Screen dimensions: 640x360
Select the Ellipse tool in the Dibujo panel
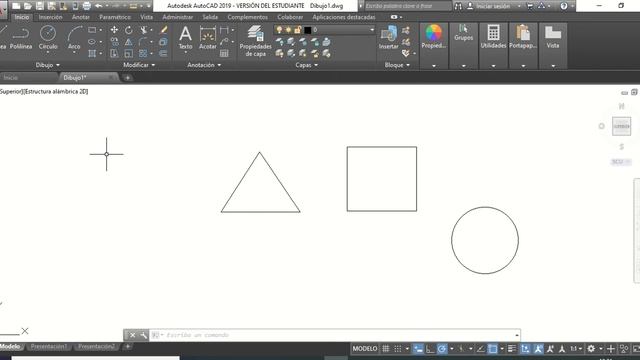pyautogui.click(x=92, y=42)
